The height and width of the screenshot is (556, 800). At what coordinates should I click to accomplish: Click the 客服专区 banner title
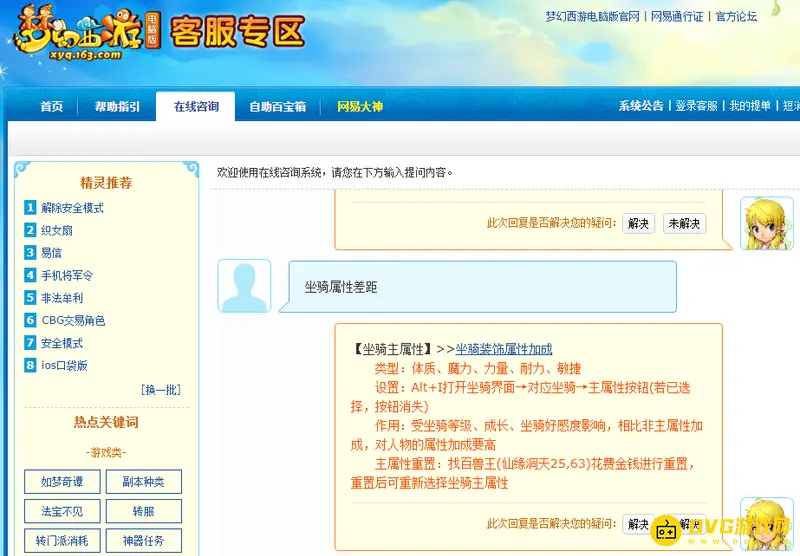point(237,32)
